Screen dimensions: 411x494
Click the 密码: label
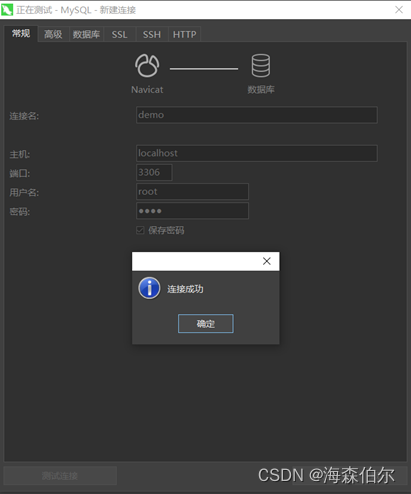click(x=20, y=211)
